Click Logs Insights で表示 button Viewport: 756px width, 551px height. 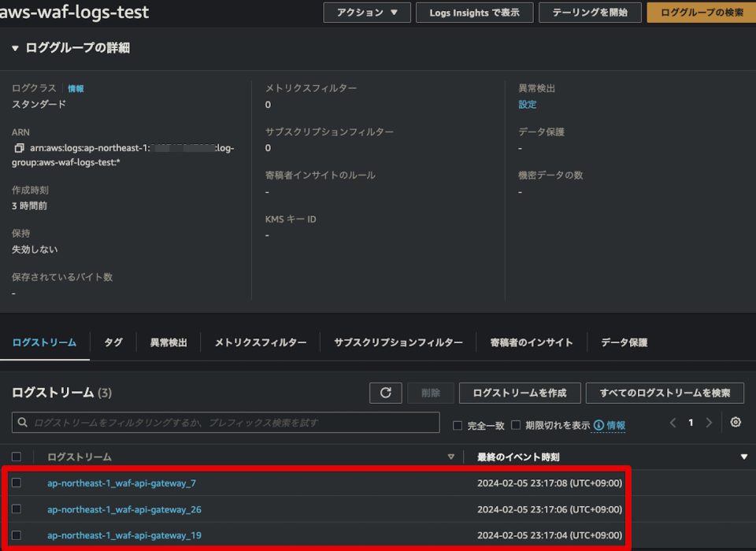(474, 13)
